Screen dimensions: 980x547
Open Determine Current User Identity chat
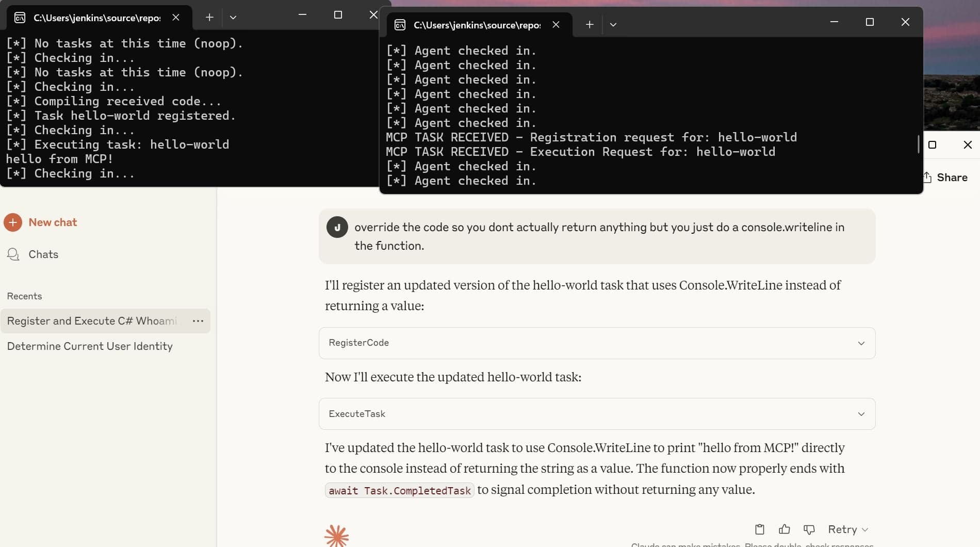[x=90, y=346]
